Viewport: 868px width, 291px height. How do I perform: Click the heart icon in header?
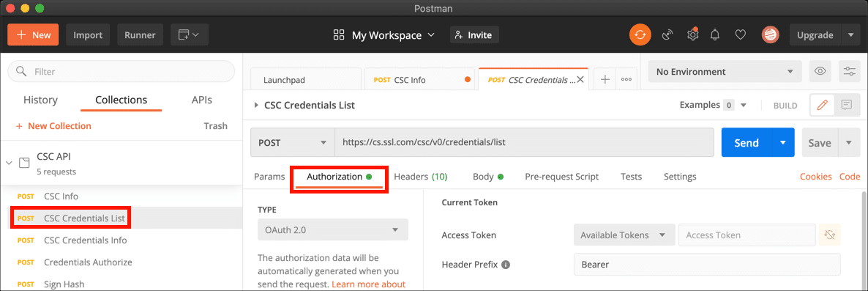(740, 35)
